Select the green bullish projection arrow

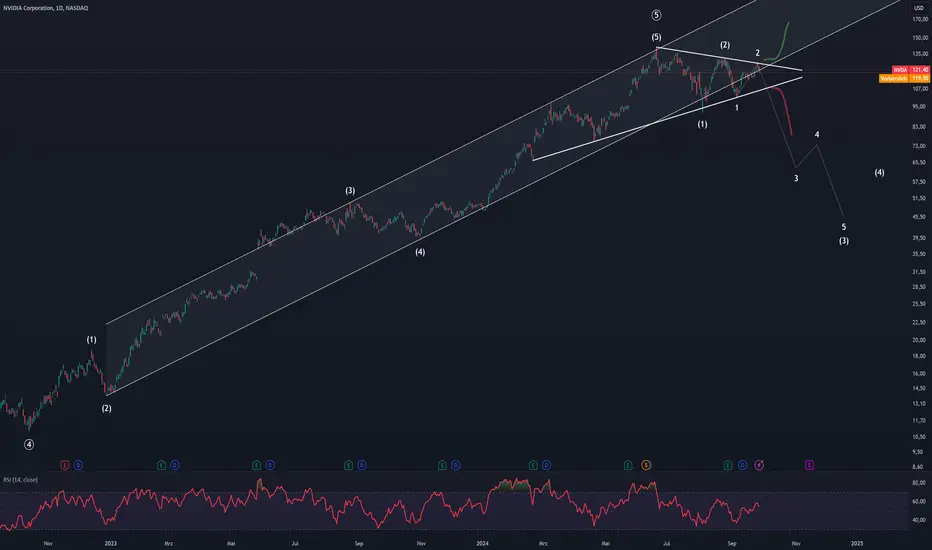coord(777,42)
